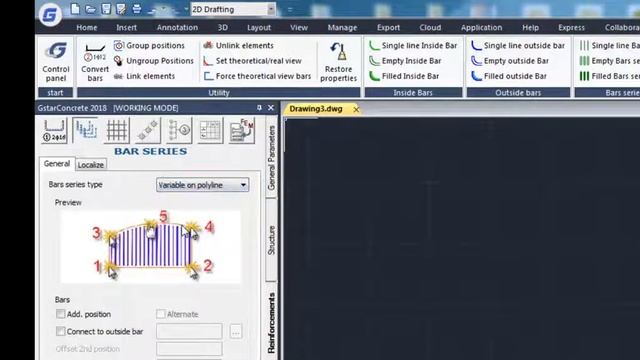Select Filled Inside Bar
Image resolution: width=640 pixels, height=360 pixels.
(404, 76)
